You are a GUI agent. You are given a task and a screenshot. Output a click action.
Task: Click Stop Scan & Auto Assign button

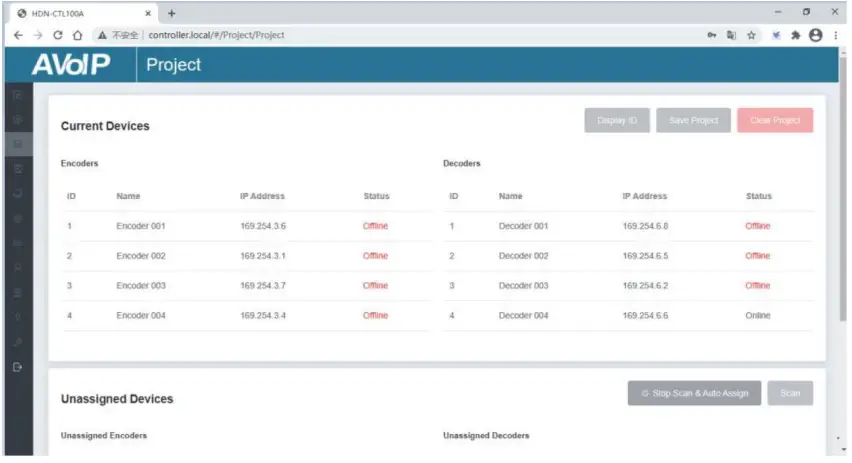click(694, 393)
